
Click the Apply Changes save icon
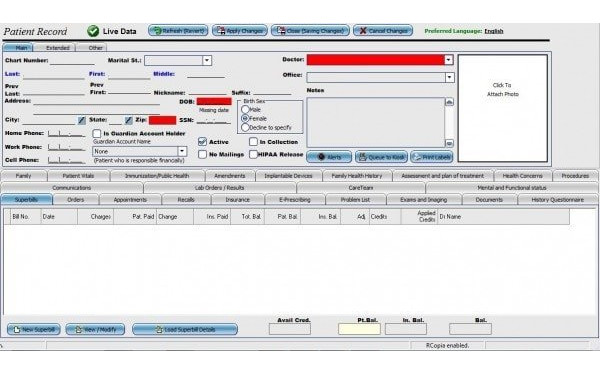tap(221, 31)
